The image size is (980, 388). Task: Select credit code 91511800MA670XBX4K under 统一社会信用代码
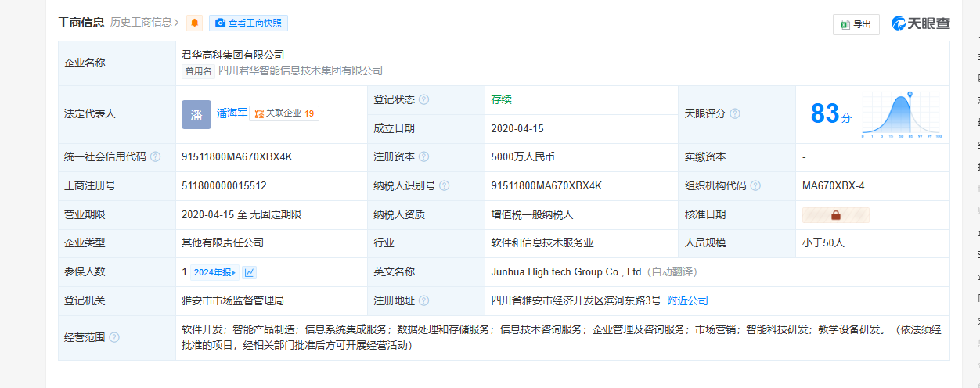[236, 156]
